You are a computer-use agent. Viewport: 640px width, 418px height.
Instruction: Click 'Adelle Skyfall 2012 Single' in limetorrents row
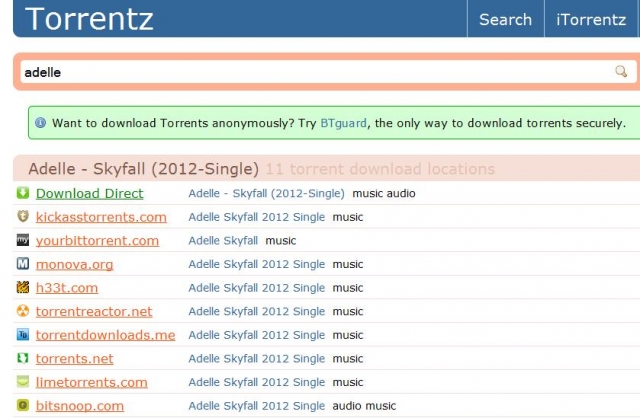pos(256,382)
